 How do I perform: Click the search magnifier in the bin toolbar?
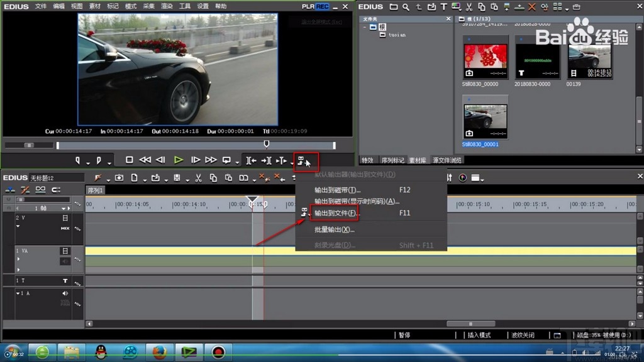406,6
